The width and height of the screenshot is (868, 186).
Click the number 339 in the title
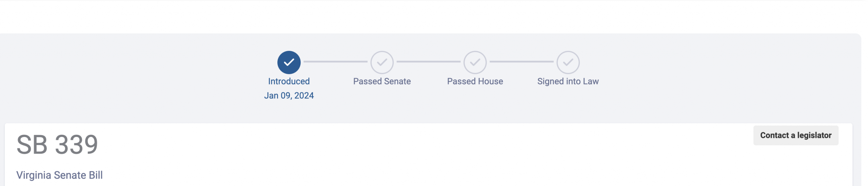point(77,145)
